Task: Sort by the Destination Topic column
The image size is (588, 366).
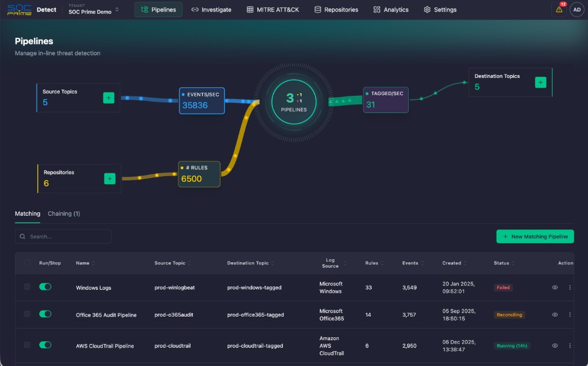Action: click(x=251, y=263)
